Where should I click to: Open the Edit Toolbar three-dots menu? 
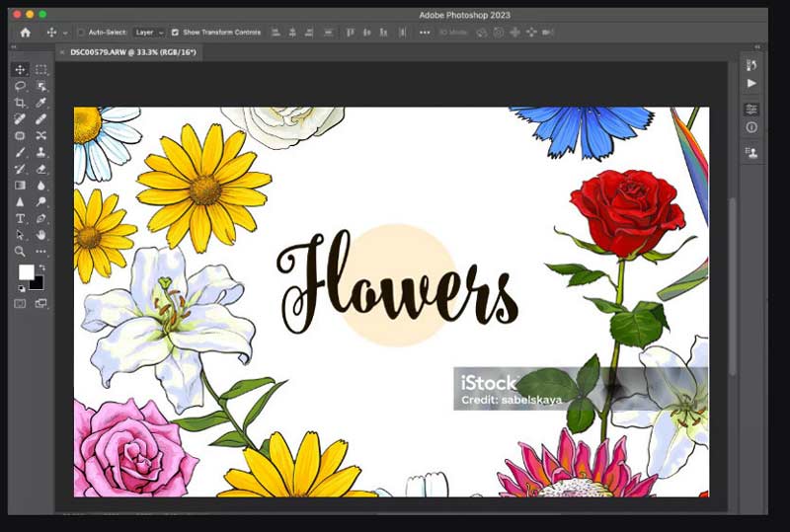[41, 251]
